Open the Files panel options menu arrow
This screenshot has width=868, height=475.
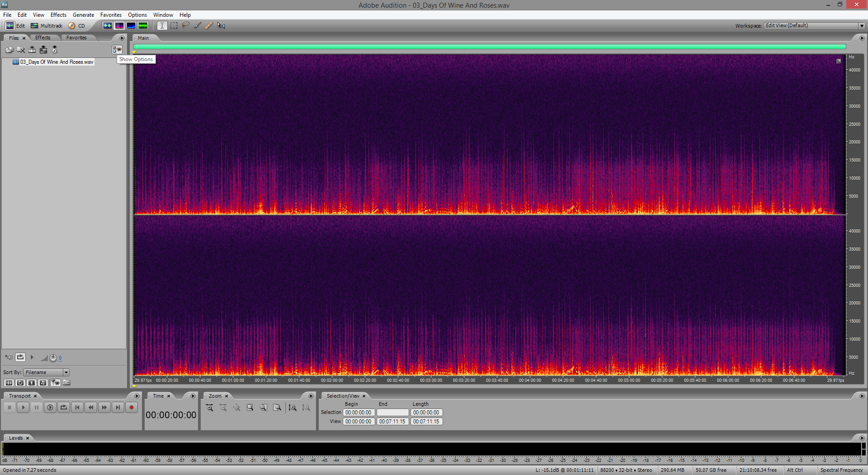tap(122, 38)
